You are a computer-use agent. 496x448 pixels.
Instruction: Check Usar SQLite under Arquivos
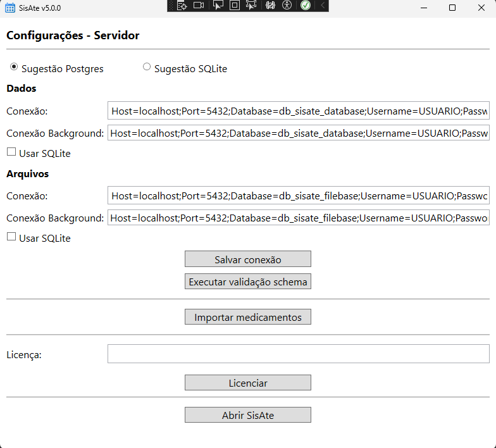tap(11, 237)
